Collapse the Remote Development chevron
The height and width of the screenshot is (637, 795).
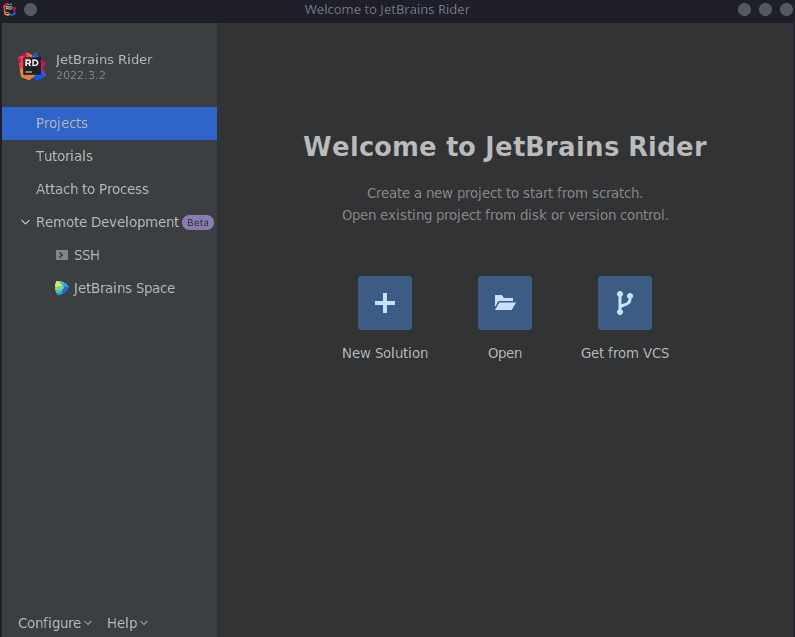(x=25, y=222)
